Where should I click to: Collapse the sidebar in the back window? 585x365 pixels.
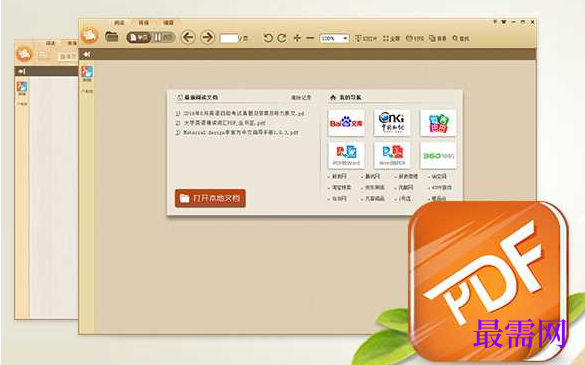click(x=22, y=71)
